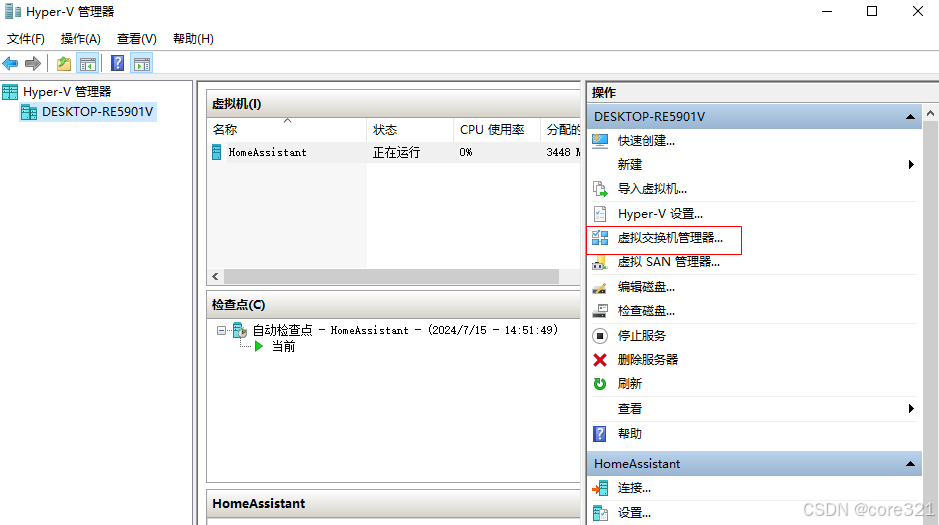
Task: Sort by 状态 column header
Action: coord(410,129)
